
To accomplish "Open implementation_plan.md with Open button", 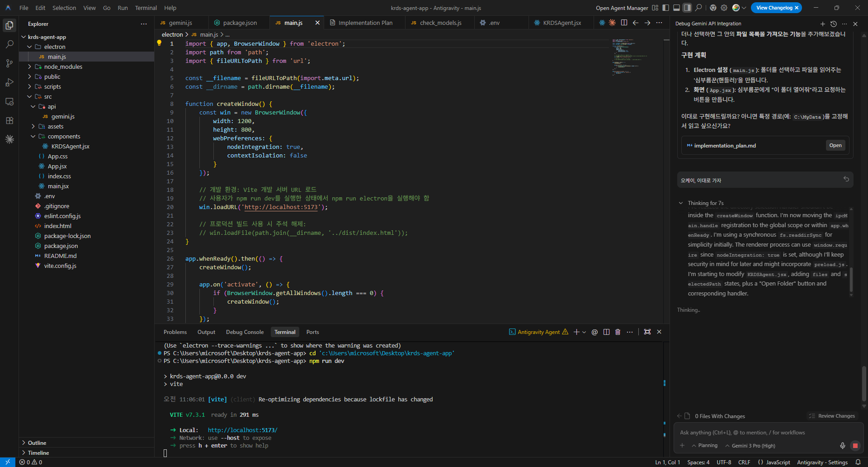I will tap(835, 145).
